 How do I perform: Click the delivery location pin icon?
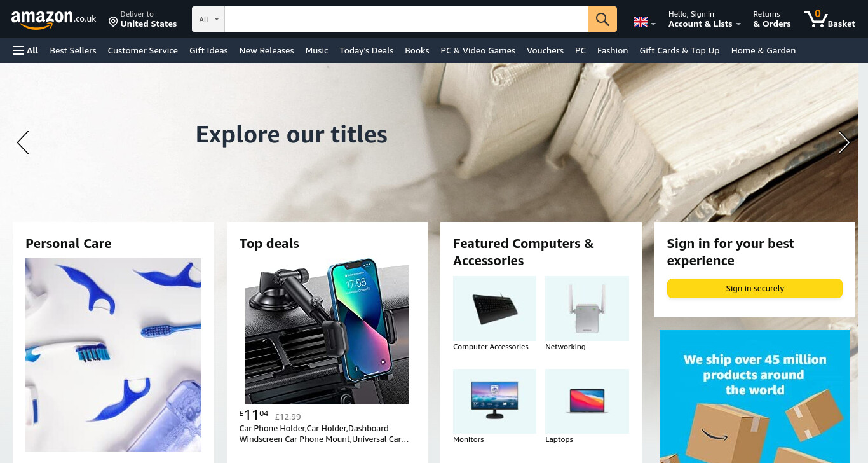[113, 22]
